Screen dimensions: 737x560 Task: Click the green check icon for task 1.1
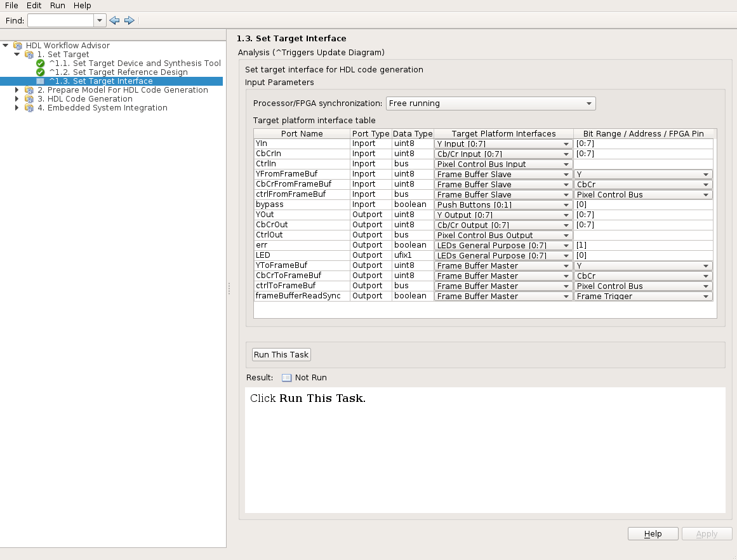point(41,63)
